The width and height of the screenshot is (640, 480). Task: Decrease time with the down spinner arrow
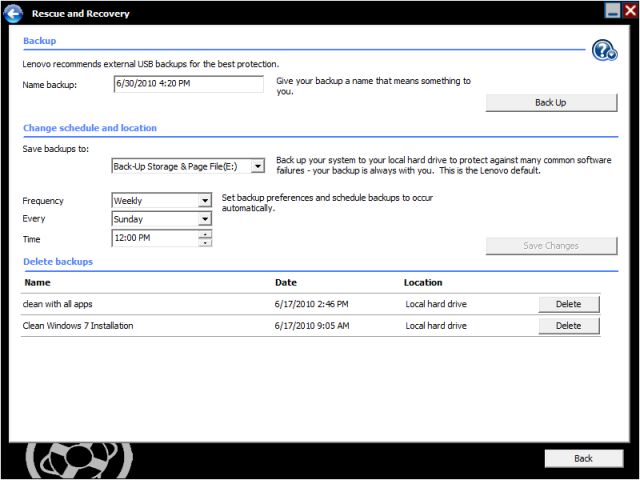click(205, 242)
